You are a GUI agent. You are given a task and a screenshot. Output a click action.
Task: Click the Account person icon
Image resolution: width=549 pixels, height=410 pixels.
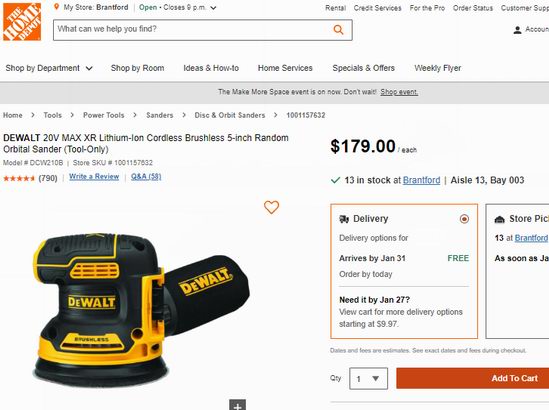tap(517, 30)
